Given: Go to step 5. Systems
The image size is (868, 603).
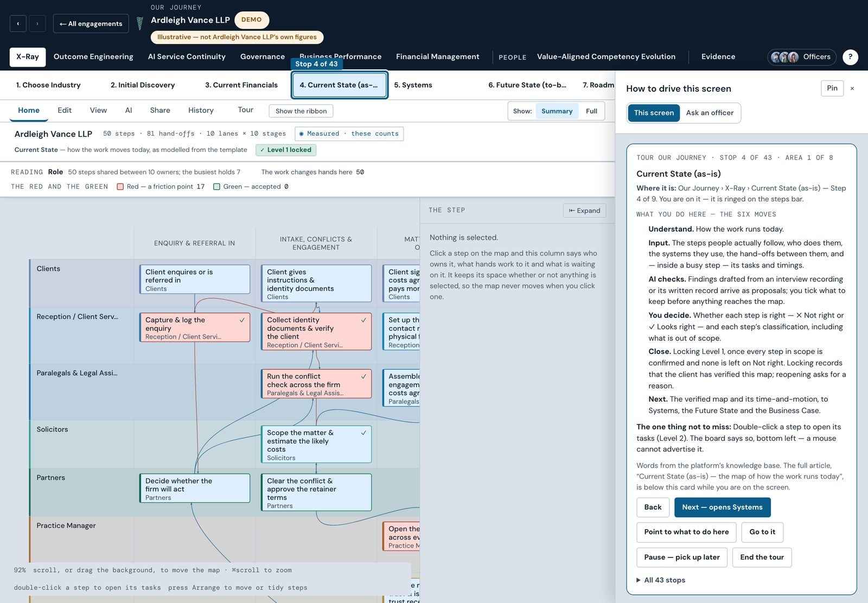Looking at the screenshot, I should pyautogui.click(x=413, y=85).
